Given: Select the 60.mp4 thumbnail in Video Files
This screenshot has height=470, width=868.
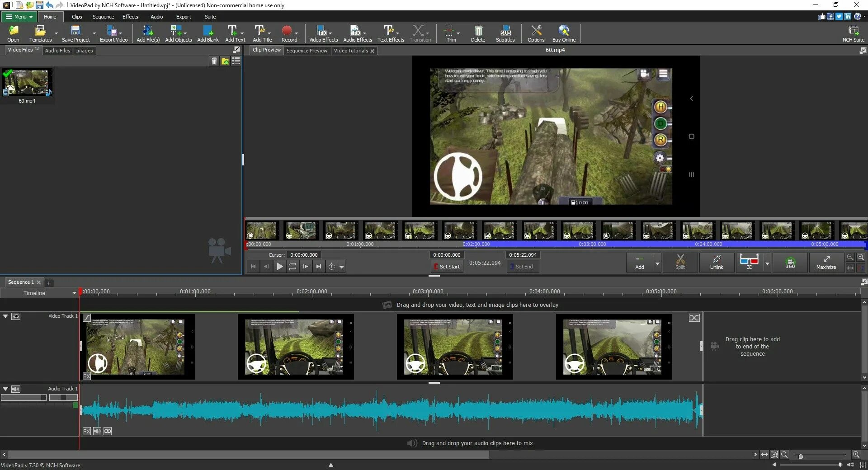Looking at the screenshot, I should (27, 83).
